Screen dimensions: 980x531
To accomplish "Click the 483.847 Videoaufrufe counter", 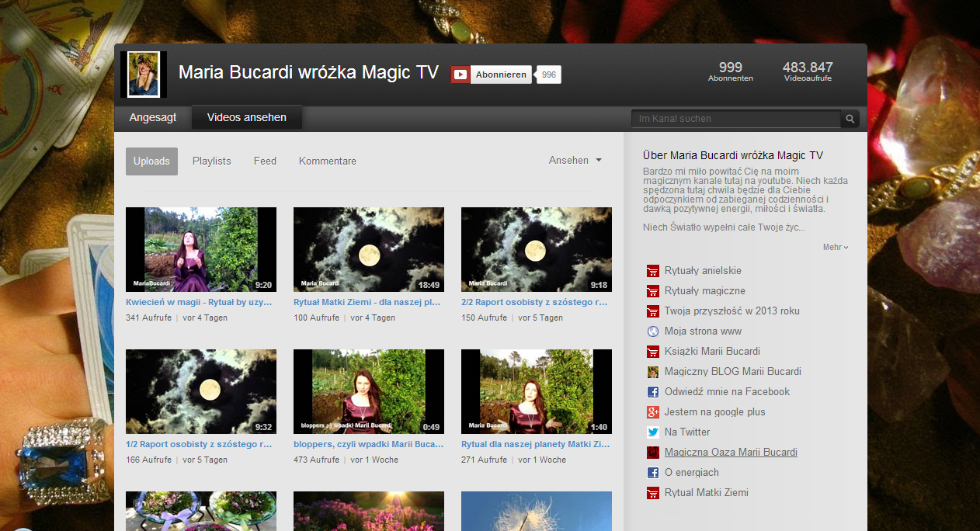I will (x=808, y=71).
